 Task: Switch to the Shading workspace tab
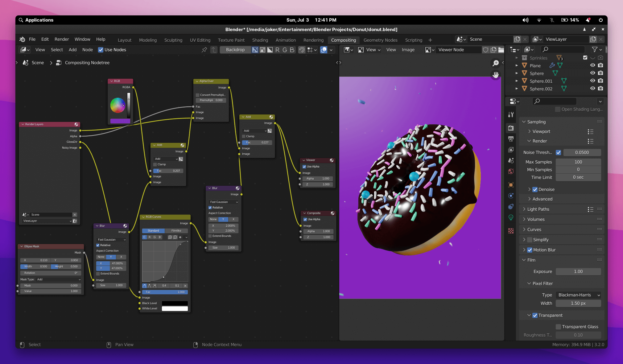pos(260,40)
